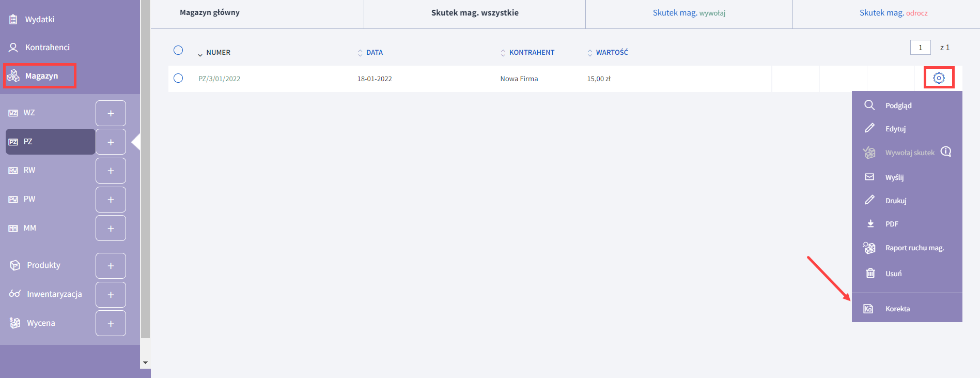Toggle the select-all circle in the header

tap(178, 50)
